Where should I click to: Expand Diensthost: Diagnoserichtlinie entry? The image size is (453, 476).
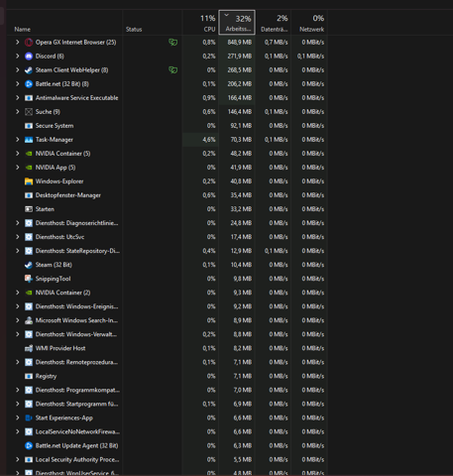click(x=18, y=223)
